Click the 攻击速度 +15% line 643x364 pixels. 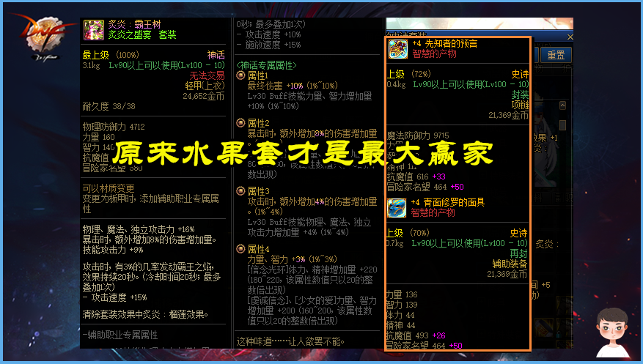tap(115, 297)
